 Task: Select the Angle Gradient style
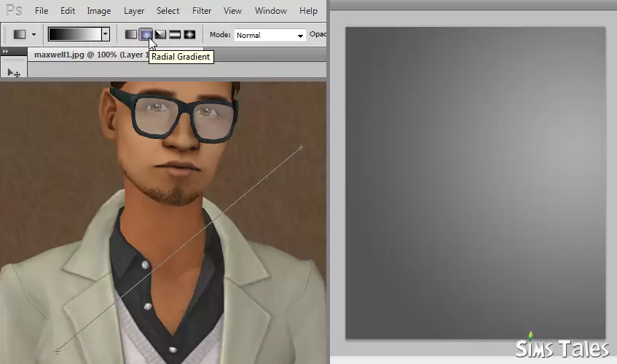160,35
